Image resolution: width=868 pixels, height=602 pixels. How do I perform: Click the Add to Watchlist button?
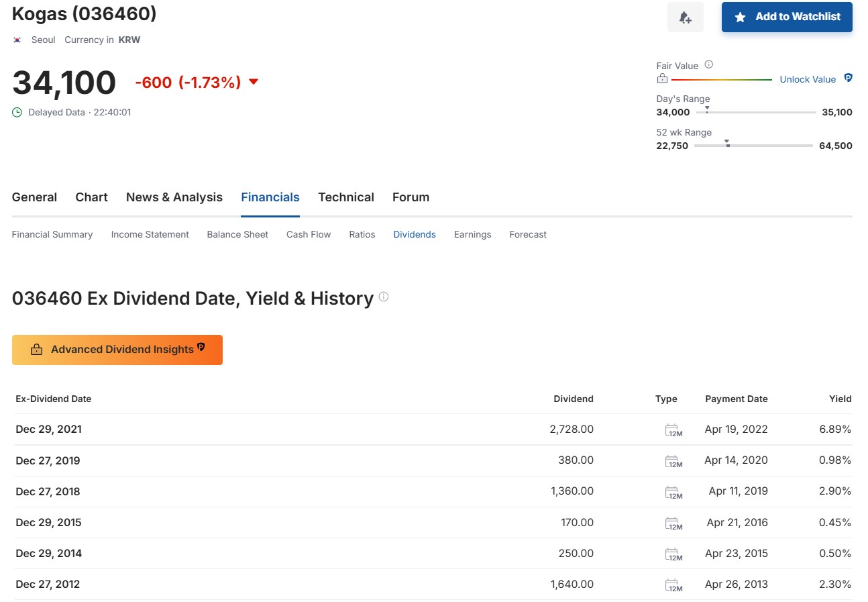click(787, 17)
